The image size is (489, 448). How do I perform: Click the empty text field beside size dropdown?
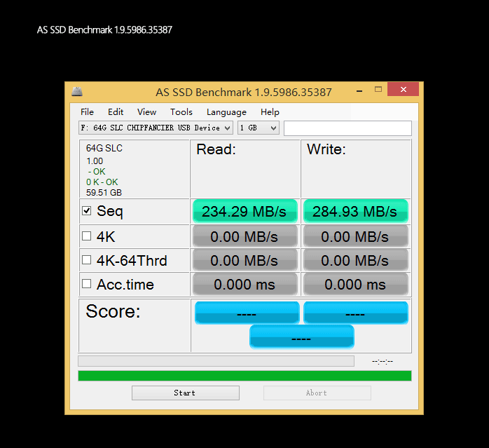coord(347,128)
